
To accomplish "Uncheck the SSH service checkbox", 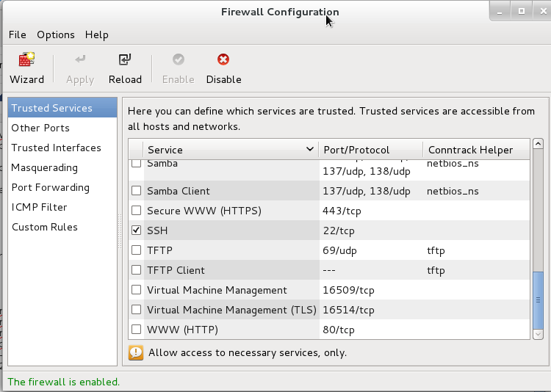I will [x=136, y=231].
